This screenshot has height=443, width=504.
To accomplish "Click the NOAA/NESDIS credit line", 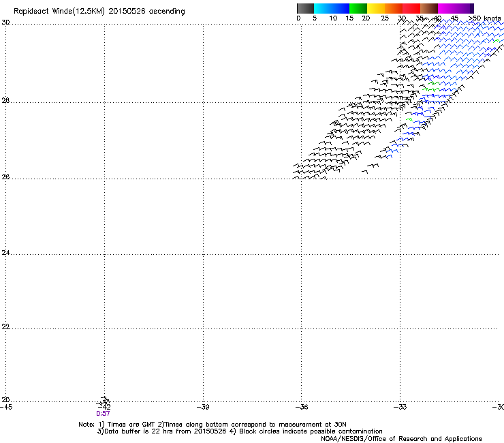I will click(401, 439).
